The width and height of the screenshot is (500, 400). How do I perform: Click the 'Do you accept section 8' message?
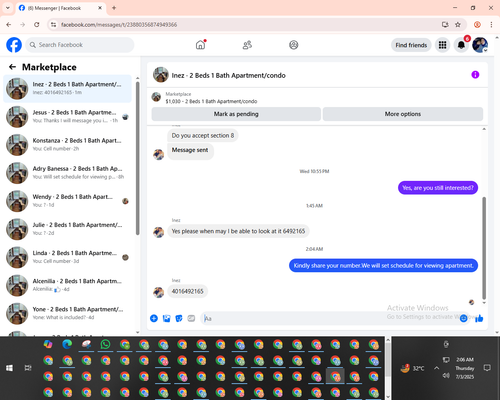203,135
